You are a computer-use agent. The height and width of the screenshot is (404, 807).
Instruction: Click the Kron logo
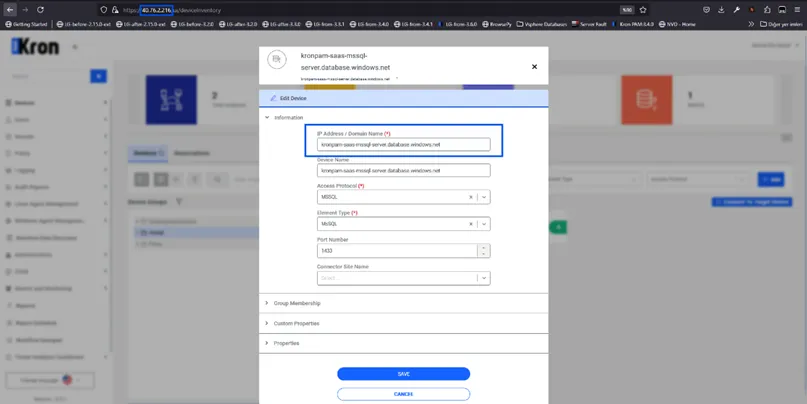click(x=36, y=47)
